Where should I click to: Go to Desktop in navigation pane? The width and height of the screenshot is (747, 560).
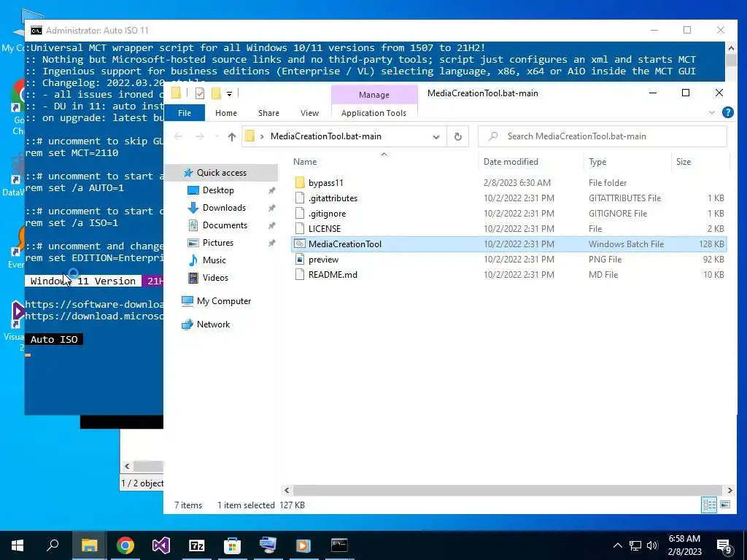(x=218, y=190)
